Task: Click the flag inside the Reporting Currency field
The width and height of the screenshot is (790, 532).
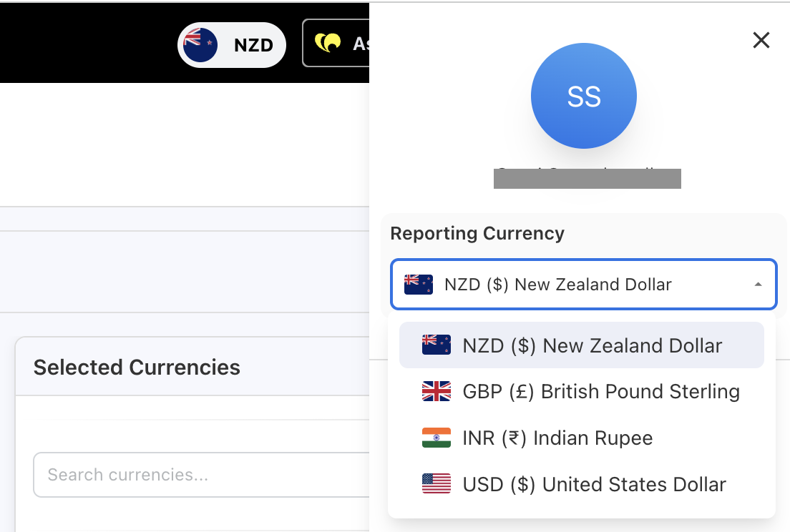Action: pyautogui.click(x=419, y=285)
